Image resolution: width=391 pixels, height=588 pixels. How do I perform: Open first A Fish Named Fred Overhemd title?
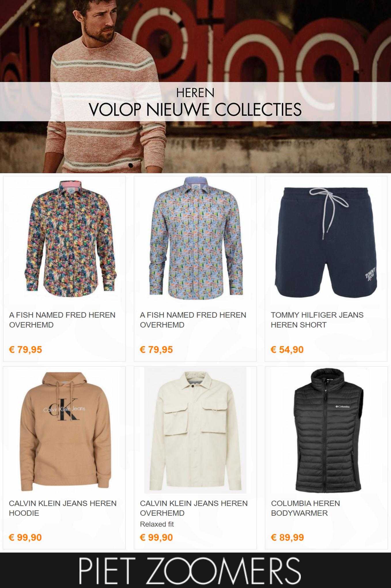click(62, 320)
